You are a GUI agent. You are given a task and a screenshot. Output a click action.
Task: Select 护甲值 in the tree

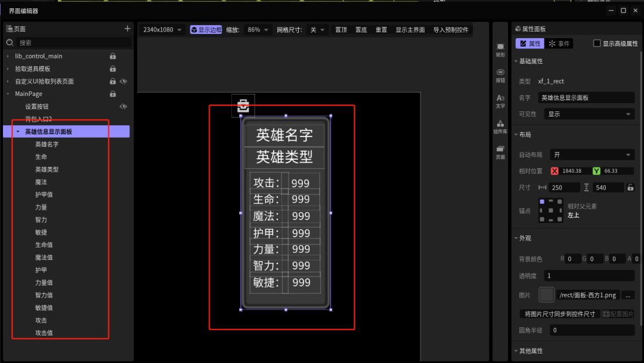click(x=44, y=195)
